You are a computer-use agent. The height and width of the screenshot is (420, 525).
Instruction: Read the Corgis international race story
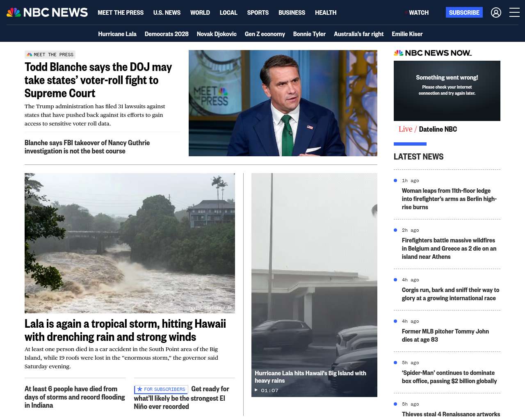click(x=450, y=294)
